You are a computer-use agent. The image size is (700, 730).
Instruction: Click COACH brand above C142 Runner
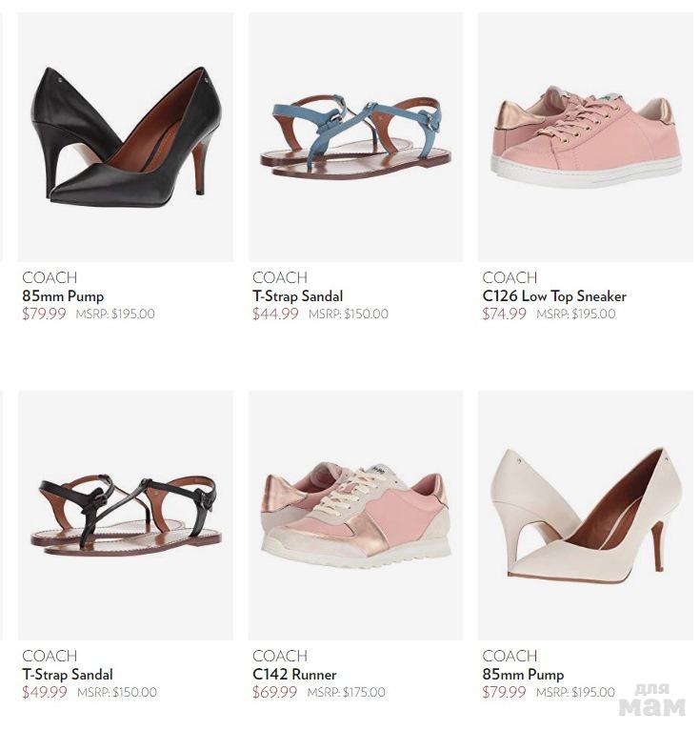280,656
